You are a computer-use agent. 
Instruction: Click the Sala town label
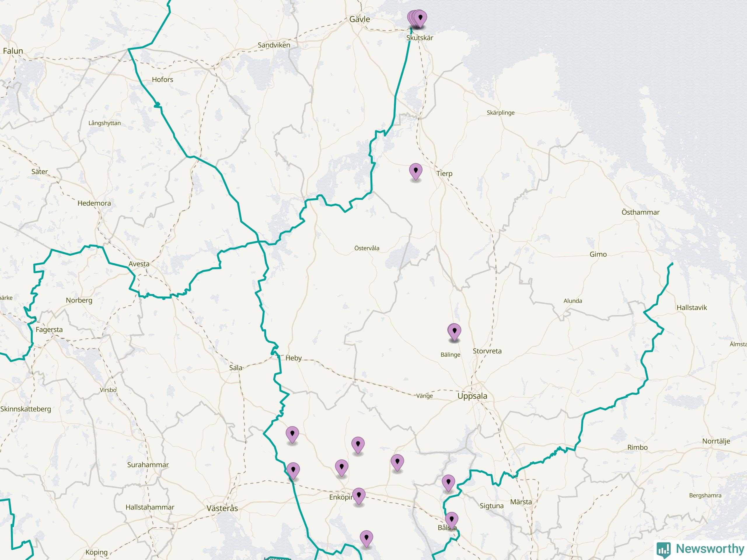[x=236, y=367]
